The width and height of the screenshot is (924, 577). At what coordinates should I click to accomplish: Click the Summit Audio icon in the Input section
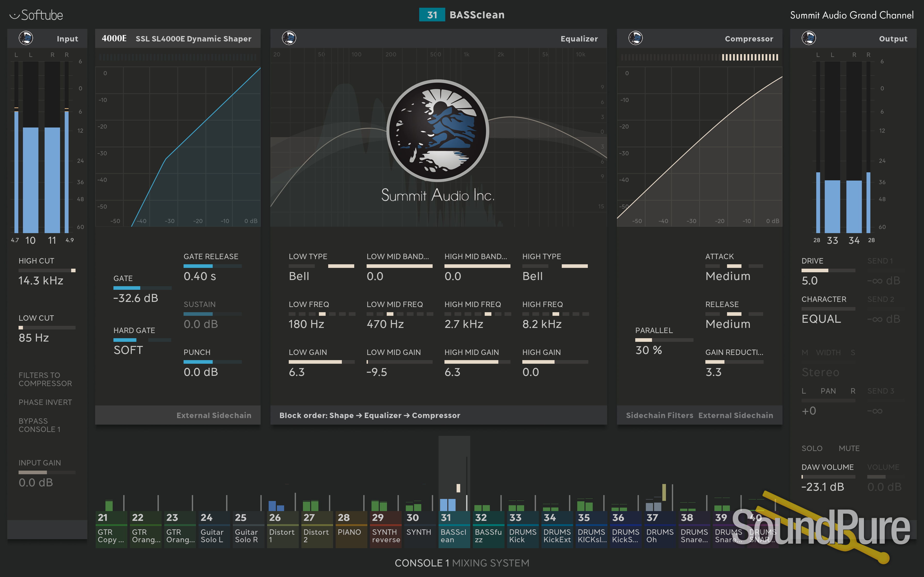(26, 38)
